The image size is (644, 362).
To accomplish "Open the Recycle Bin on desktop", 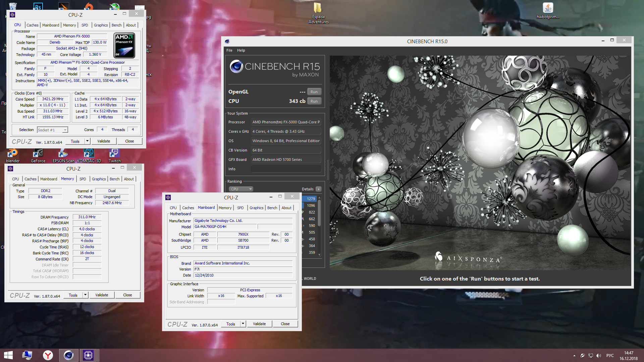I will (13, 6).
